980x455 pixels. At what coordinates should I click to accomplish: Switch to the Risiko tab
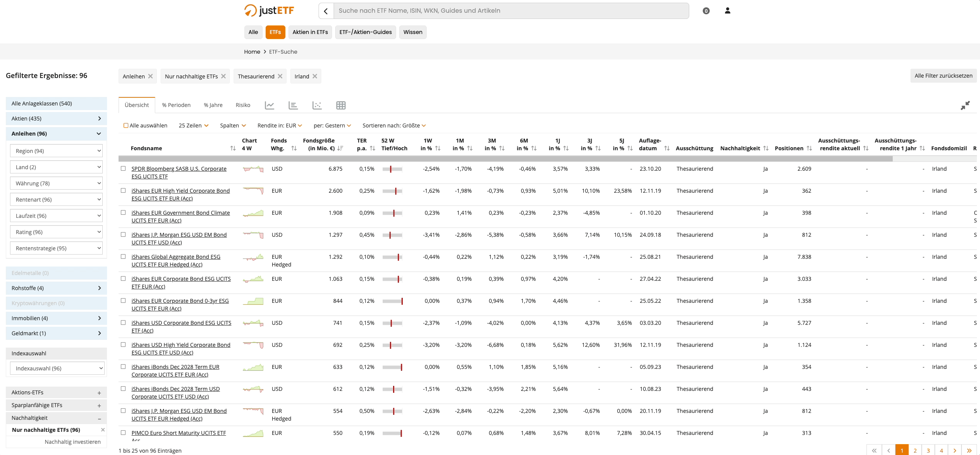243,105
